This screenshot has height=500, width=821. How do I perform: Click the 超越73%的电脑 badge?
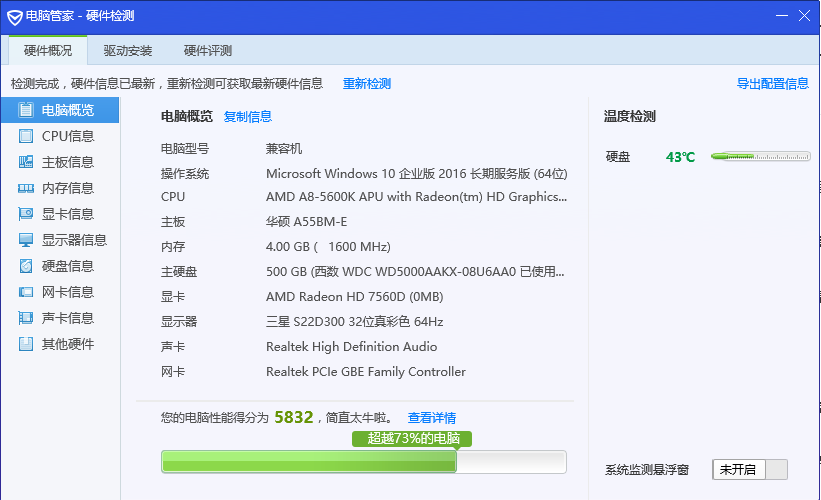[412, 439]
